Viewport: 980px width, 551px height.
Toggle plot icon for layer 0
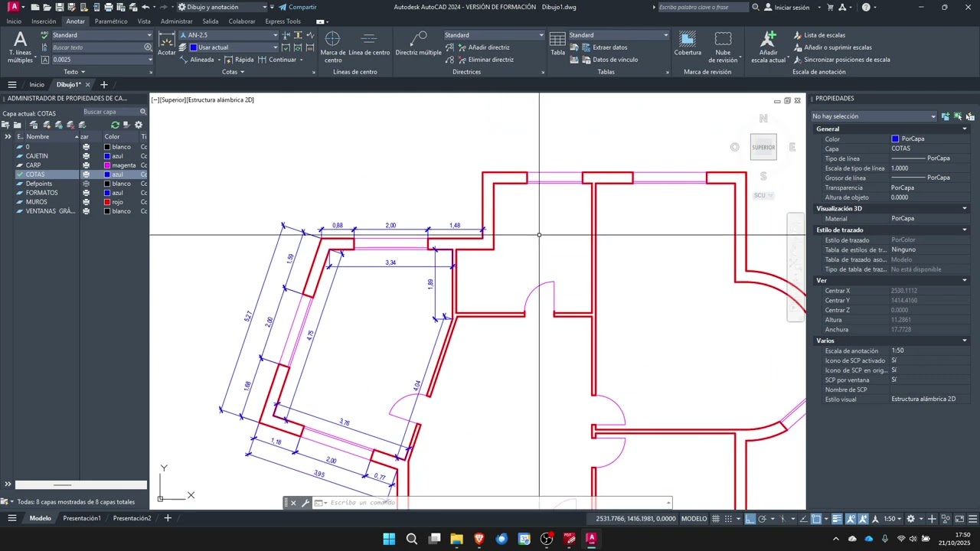pyautogui.click(x=86, y=147)
